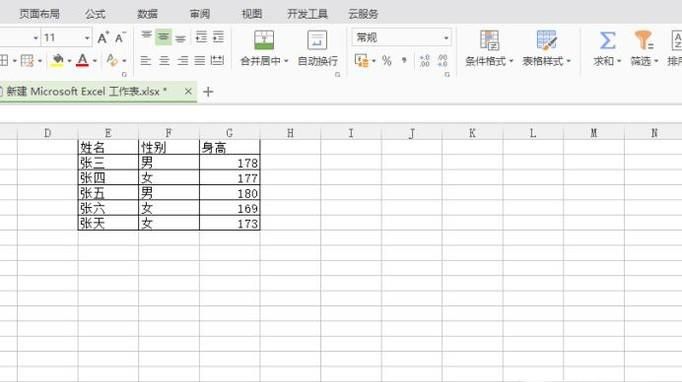
Task: Apply the red font color A
Action: tap(82, 60)
